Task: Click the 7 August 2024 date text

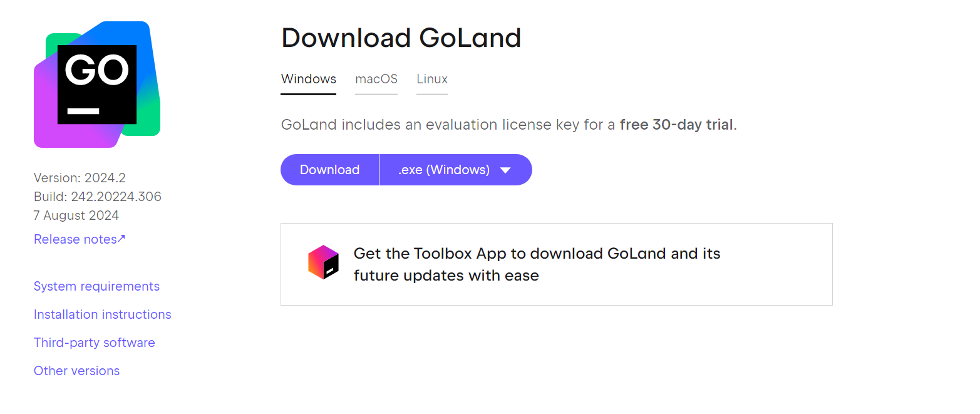Action: (76, 215)
